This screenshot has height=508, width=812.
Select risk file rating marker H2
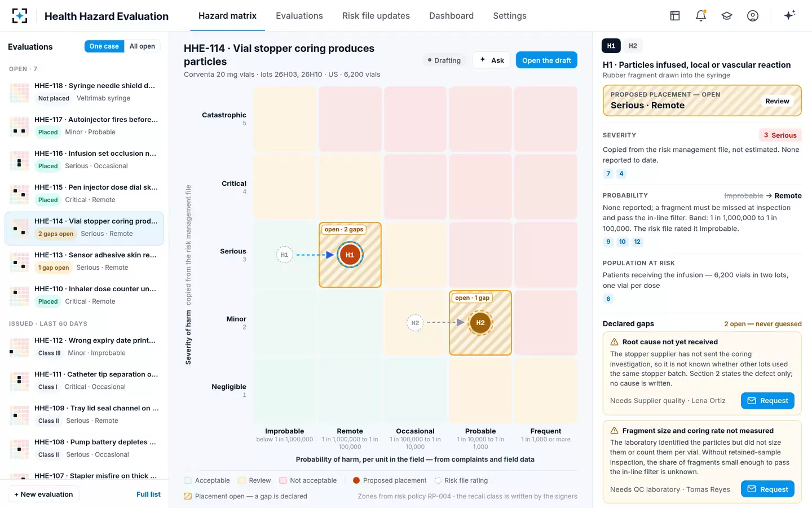click(415, 323)
